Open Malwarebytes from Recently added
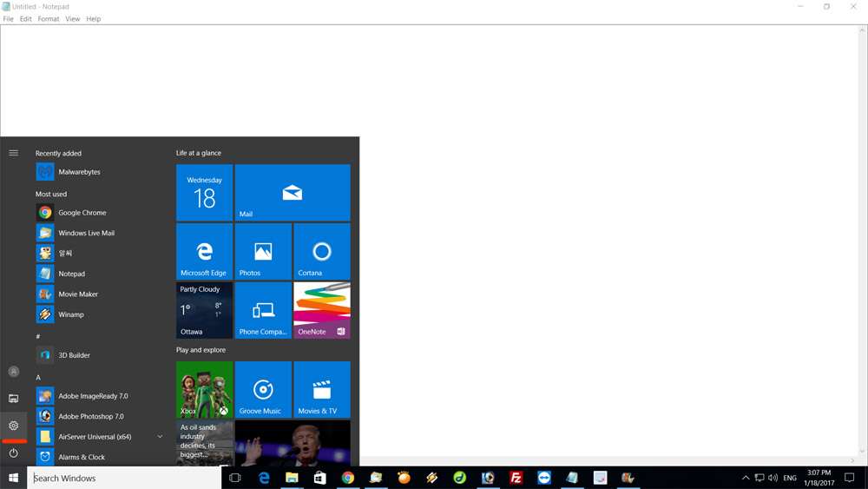Screen dimensions: 868x489 (x=98, y=172)
